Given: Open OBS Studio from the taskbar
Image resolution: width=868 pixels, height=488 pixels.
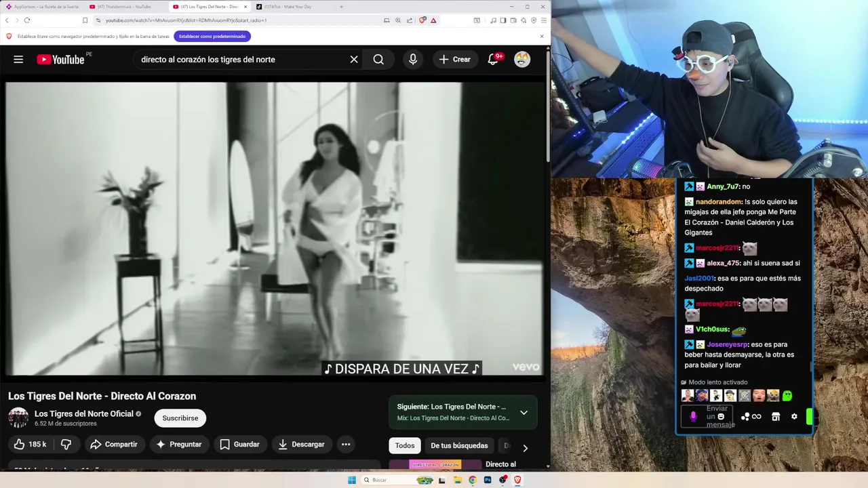Looking at the screenshot, I should [x=502, y=480].
